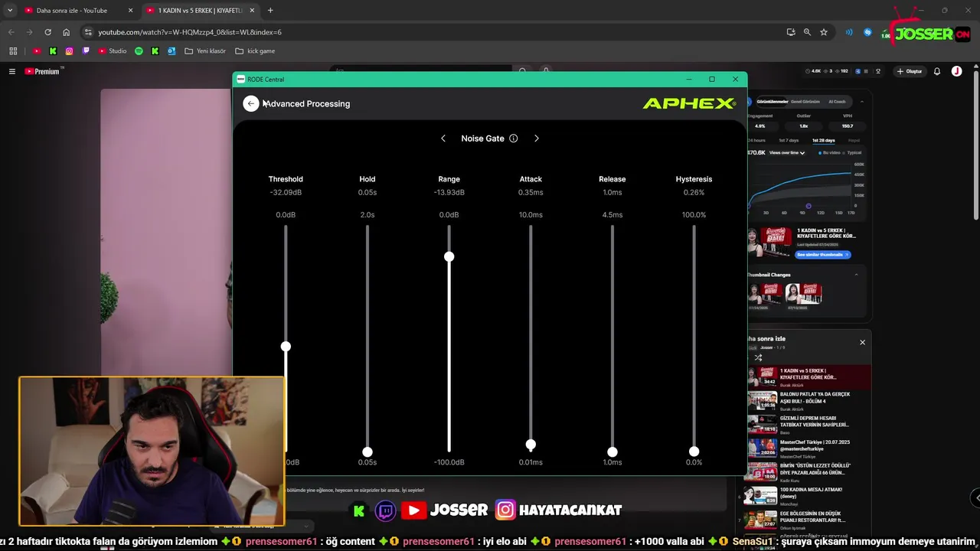
Task: Open the Noise Gate info icon
Action: (514, 139)
